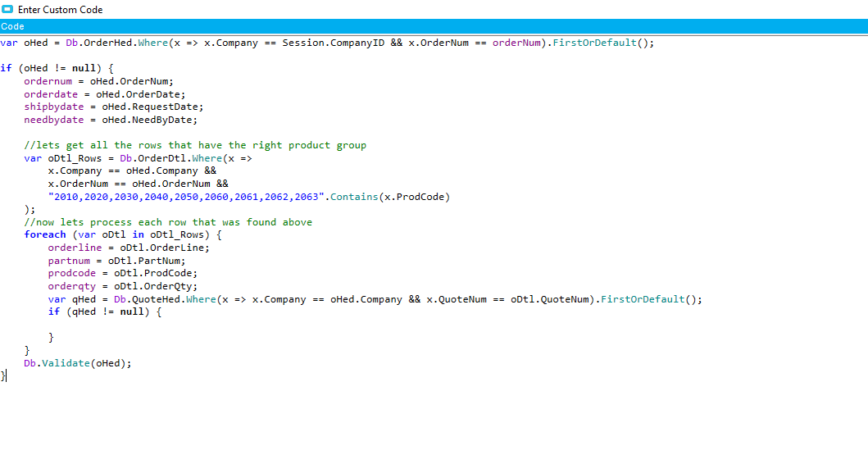Click 'shipbydate = oHed.RequestDate;' line
This screenshot has height=473, width=868.
[113, 107]
